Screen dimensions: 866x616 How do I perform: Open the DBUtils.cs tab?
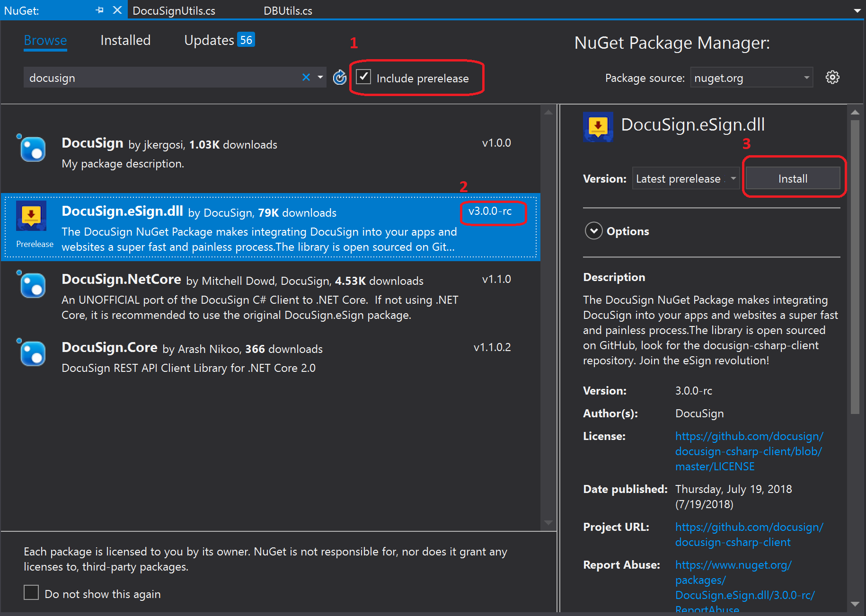pos(287,10)
